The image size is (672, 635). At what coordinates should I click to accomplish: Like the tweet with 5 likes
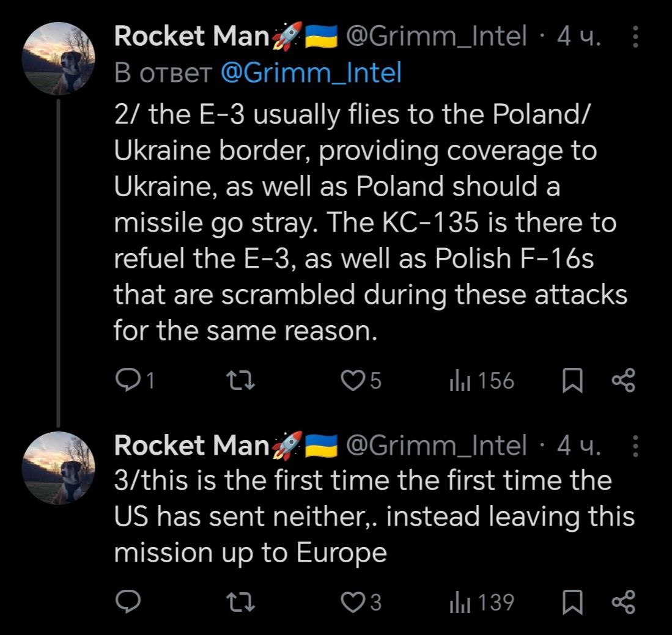pos(352,381)
